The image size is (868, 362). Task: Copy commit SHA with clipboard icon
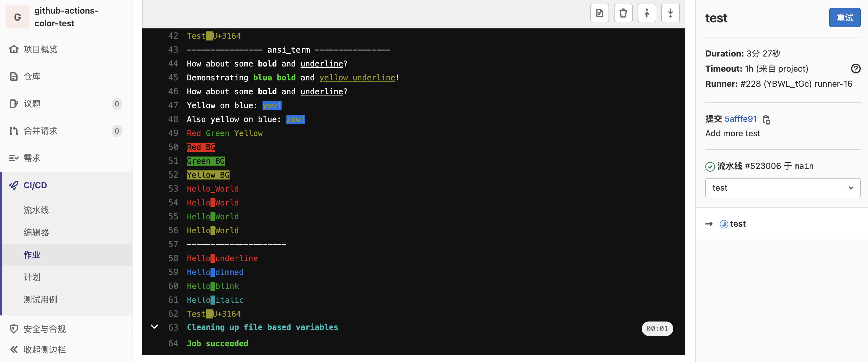(767, 120)
